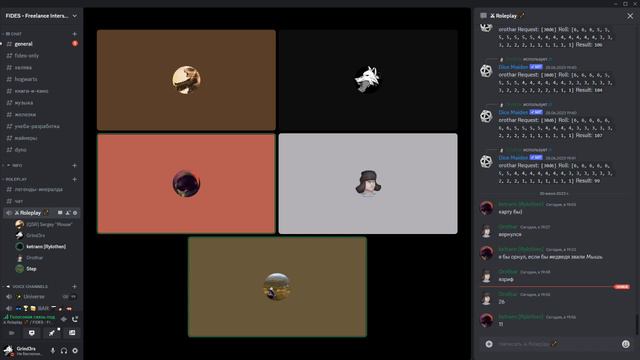Screen dimensions: 640x360
Task: Click Dice Maiden avatar with Result 107
Action: (x=486, y=116)
